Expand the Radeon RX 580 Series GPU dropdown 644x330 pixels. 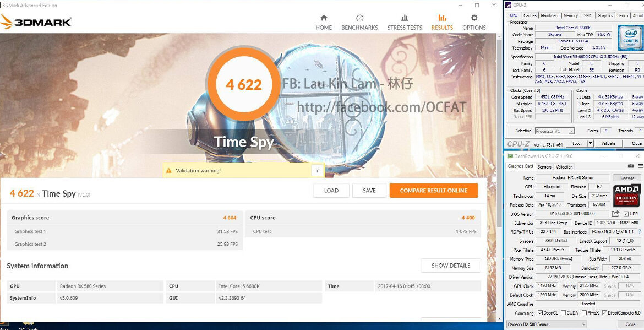[x=583, y=324]
